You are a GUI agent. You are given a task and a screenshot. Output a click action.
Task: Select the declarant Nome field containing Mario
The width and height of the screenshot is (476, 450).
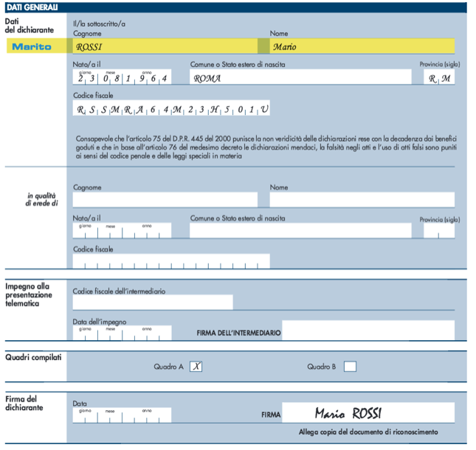click(x=362, y=46)
